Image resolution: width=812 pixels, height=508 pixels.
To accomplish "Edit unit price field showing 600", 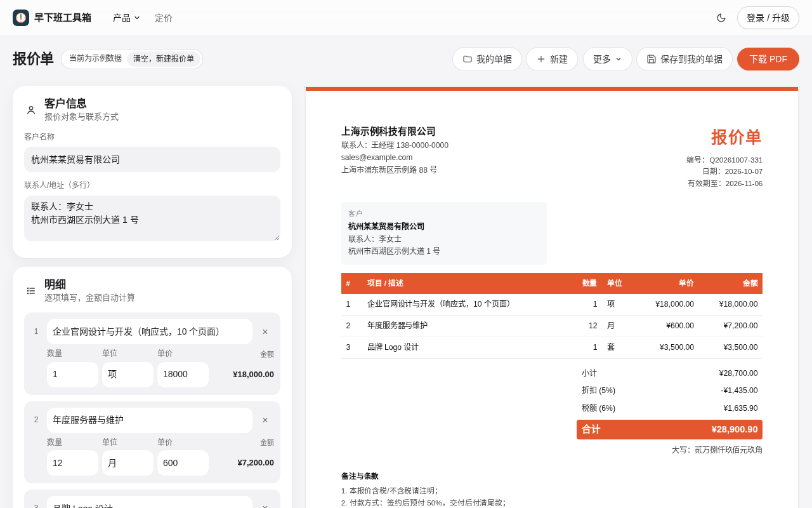I will coord(183,463).
